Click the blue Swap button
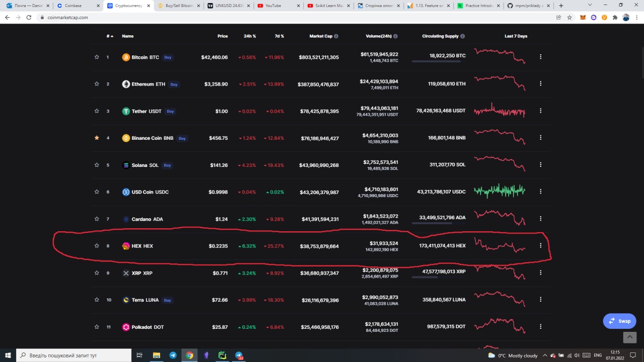Viewport: 644px width, 362px height. (620, 321)
